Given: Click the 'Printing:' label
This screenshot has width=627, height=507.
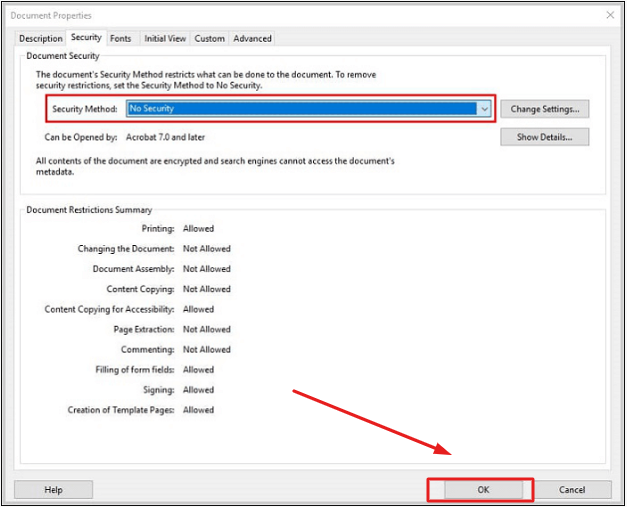Looking at the screenshot, I should point(158,228).
